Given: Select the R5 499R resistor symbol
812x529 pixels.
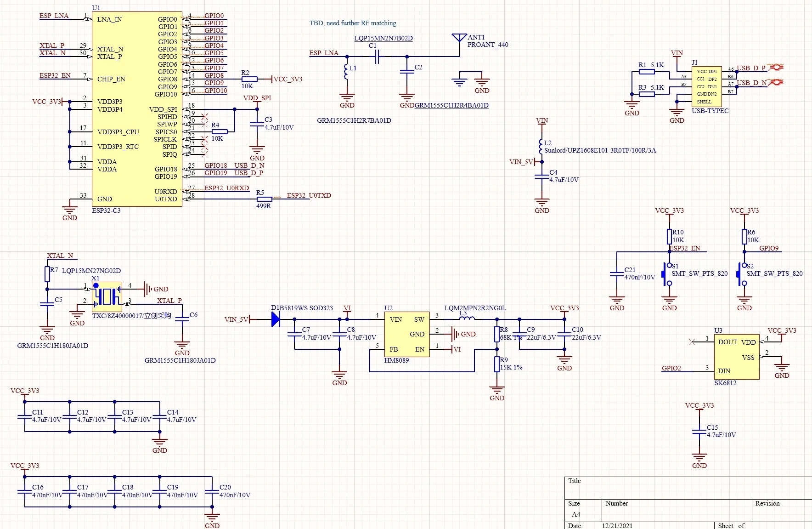Looking at the screenshot, I should [x=264, y=199].
